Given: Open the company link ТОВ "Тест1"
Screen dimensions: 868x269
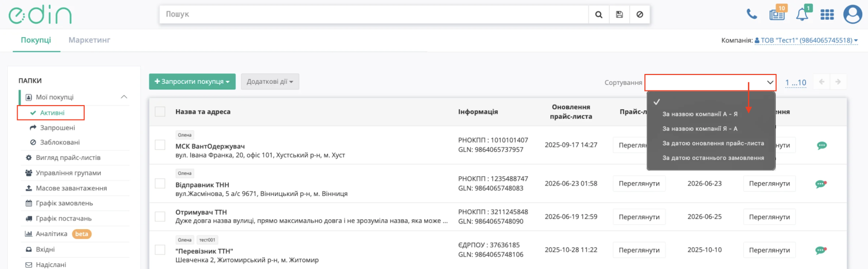Looking at the screenshot, I should 806,40.
